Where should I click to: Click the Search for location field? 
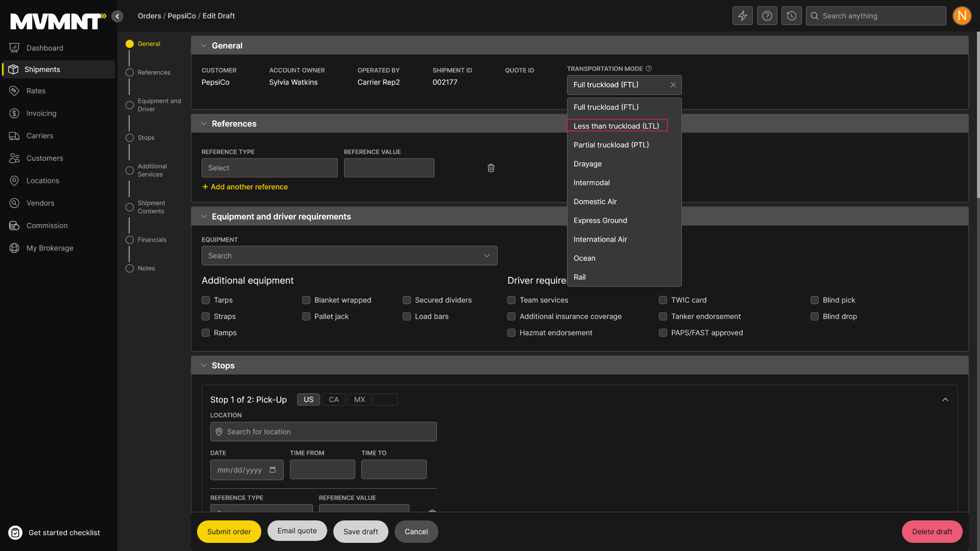(323, 432)
